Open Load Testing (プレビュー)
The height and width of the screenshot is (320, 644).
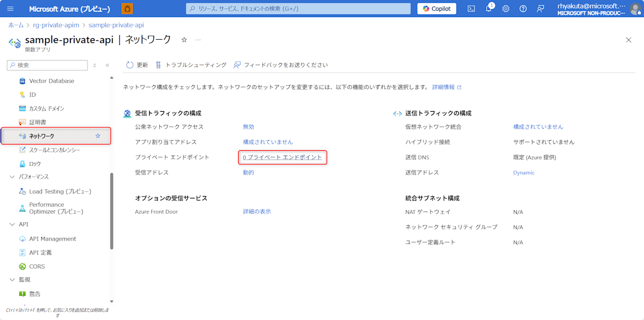[x=60, y=191]
